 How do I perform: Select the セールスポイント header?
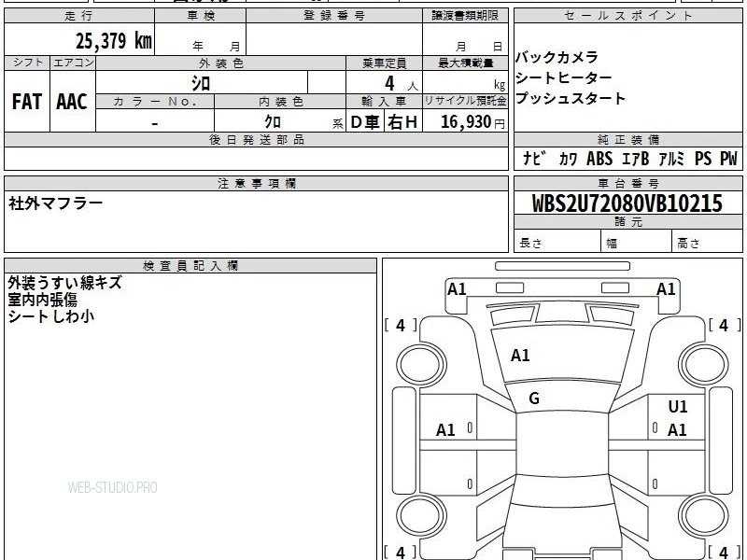(628, 16)
